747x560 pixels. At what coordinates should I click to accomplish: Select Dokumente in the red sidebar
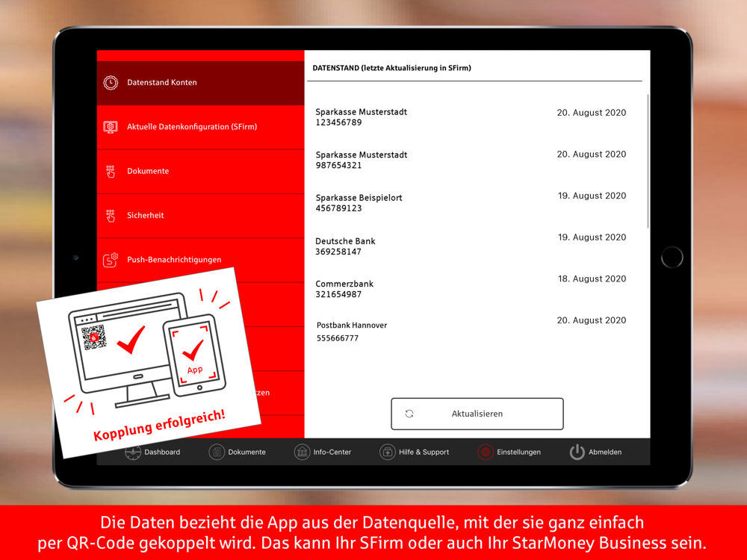pyautogui.click(x=200, y=172)
